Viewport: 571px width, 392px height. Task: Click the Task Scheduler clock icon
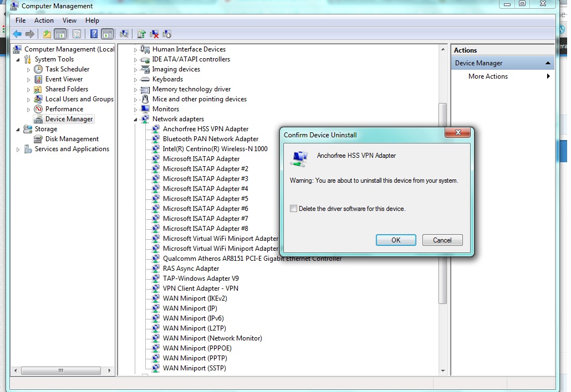(38, 69)
